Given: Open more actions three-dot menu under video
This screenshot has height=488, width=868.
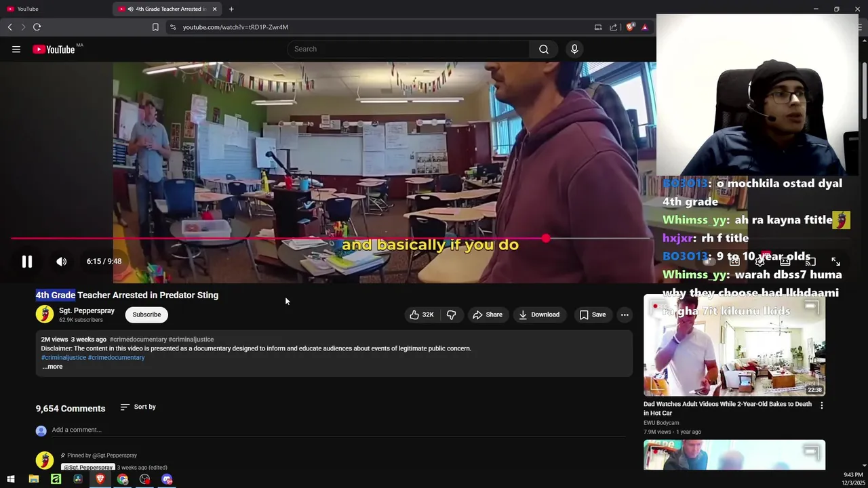Looking at the screenshot, I should click(x=625, y=314).
